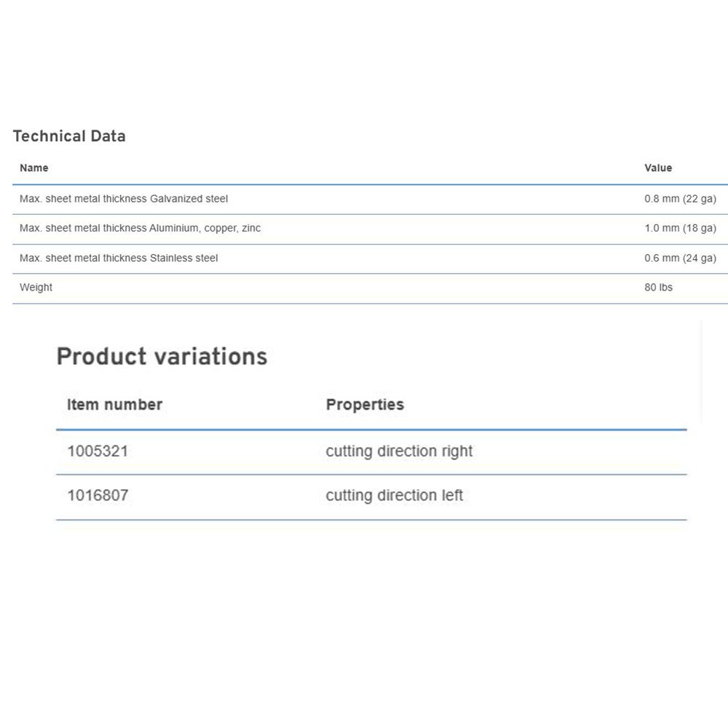Image resolution: width=728 pixels, height=728 pixels.
Task: Open item number 1005321
Action: coord(98,451)
